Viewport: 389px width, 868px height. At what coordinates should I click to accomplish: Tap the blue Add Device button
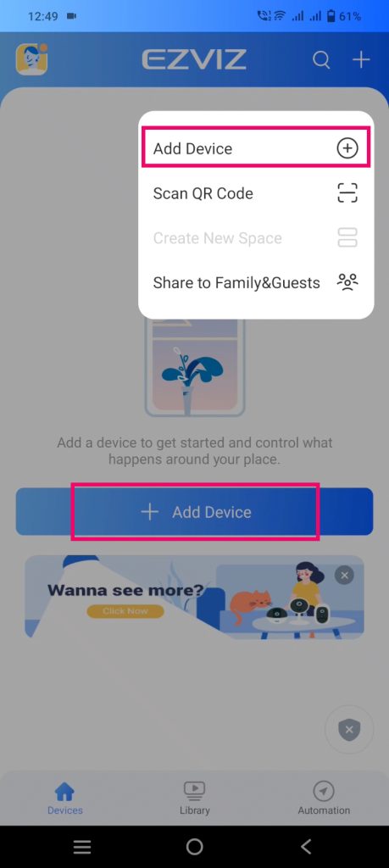pos(194,511)
